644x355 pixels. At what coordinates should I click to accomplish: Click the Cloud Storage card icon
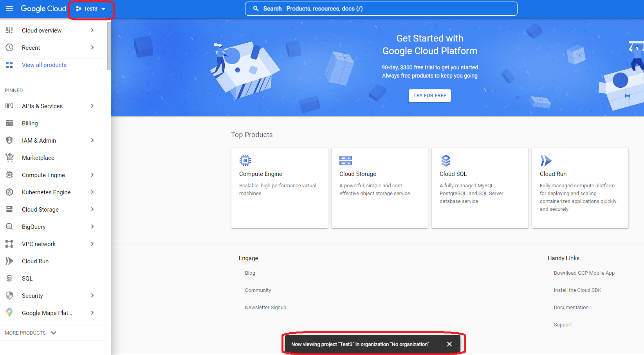(345, 160)
